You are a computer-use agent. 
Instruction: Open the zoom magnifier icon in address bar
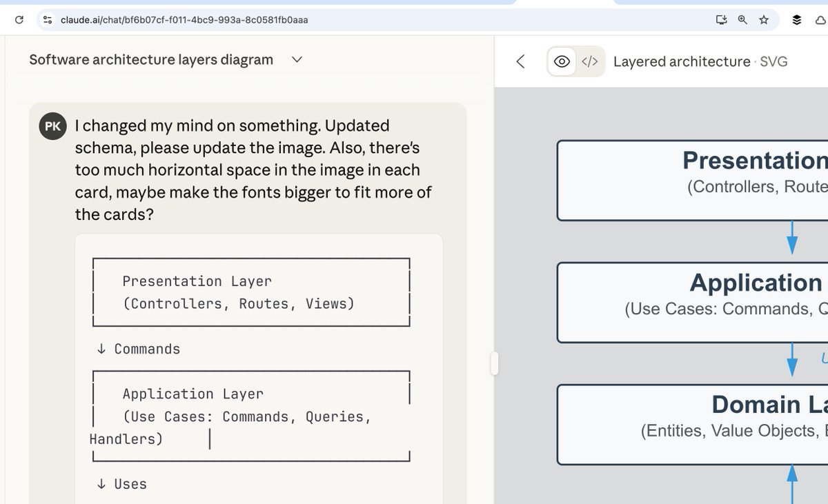click(x=742, y=20)
